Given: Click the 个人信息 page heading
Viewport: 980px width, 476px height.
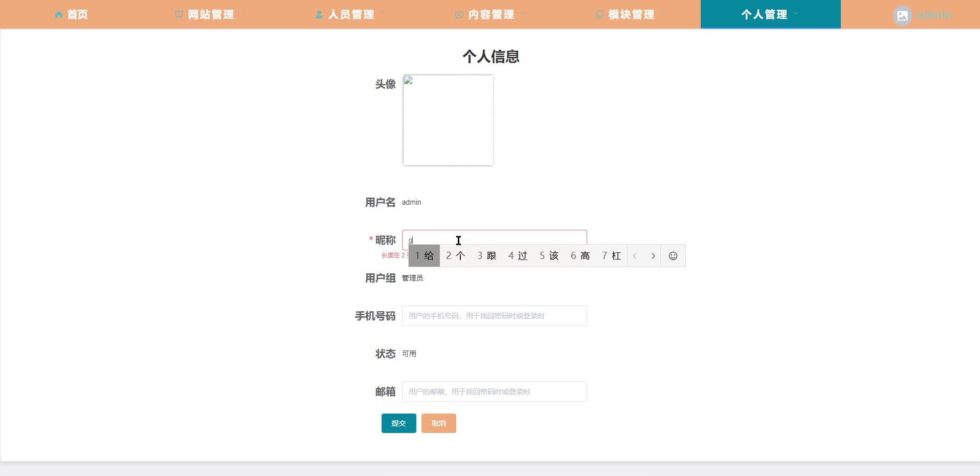Looking at the screenshot, I should 491,56.
